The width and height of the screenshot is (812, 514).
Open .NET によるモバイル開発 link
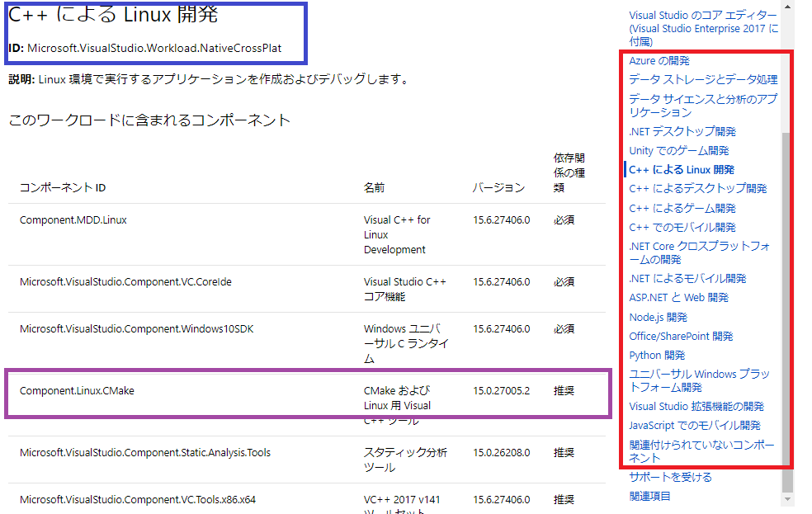pos(687,279)
